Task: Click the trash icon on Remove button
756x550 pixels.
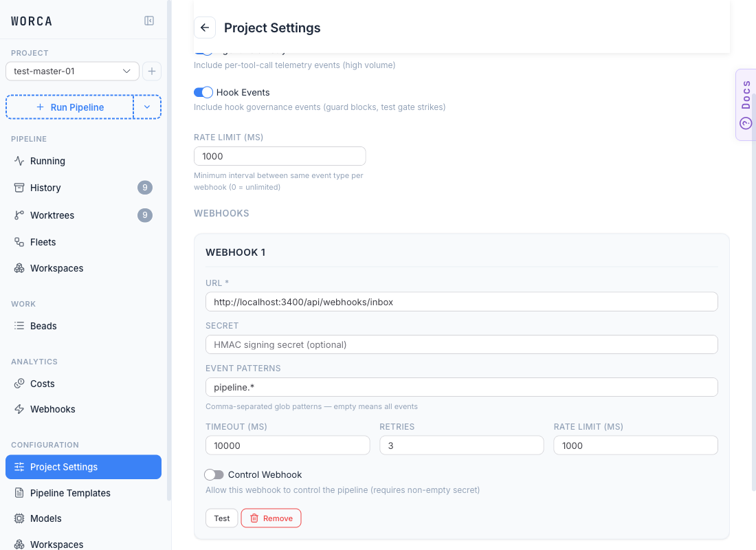Action: pos(254,518)
